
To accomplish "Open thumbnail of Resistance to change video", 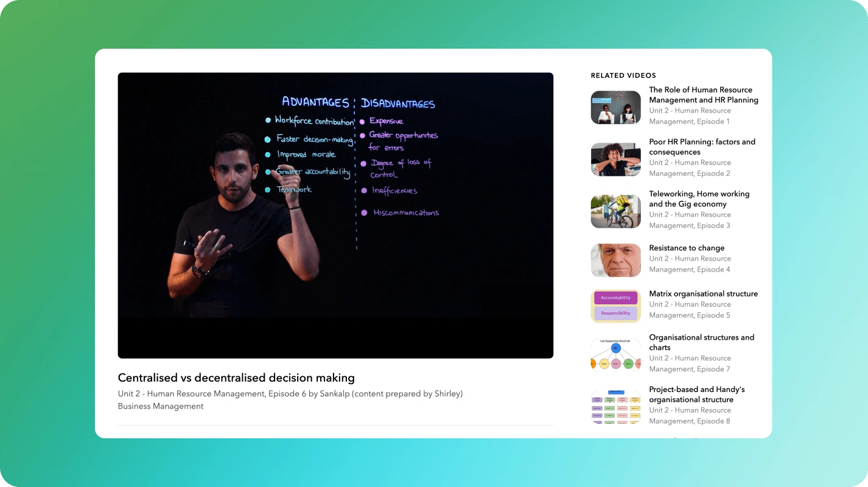I will click(615, 261).
